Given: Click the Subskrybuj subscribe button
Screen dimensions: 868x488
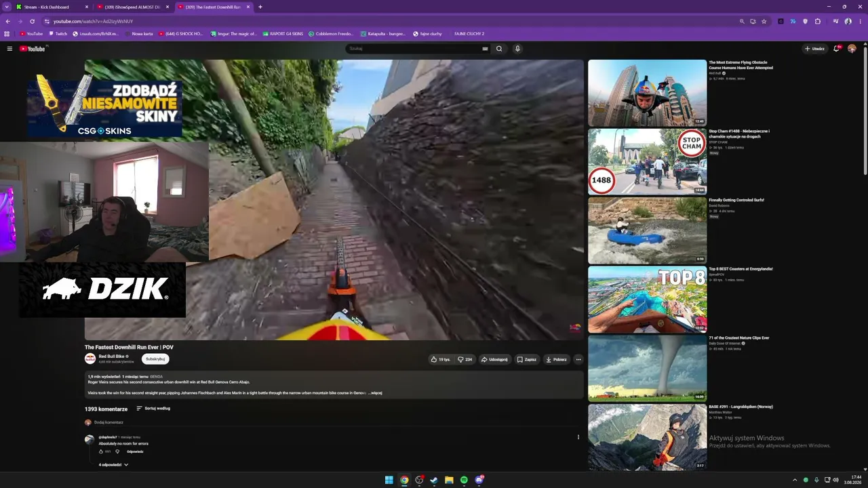Looking at the screenshot, I should click(155, 359).
